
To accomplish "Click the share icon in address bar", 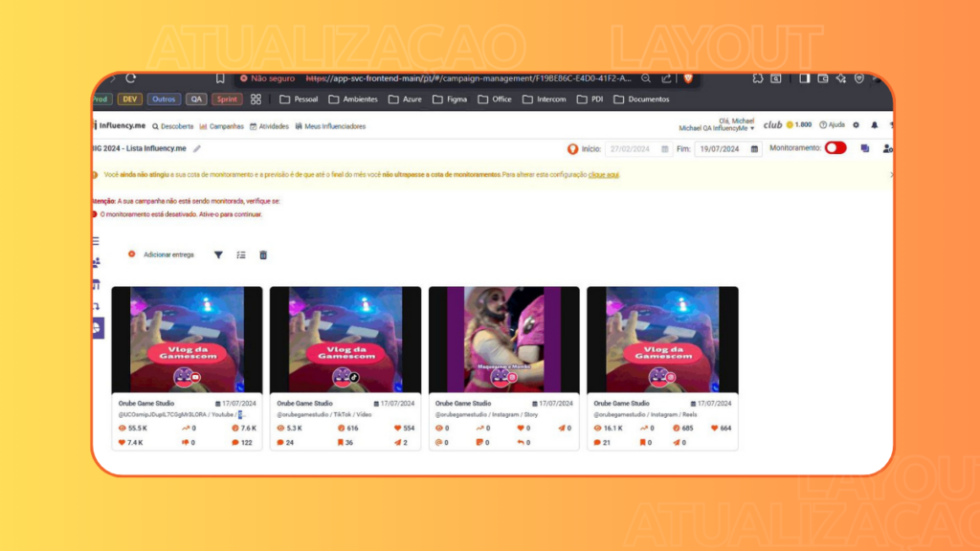I will (x=666, y=78).
